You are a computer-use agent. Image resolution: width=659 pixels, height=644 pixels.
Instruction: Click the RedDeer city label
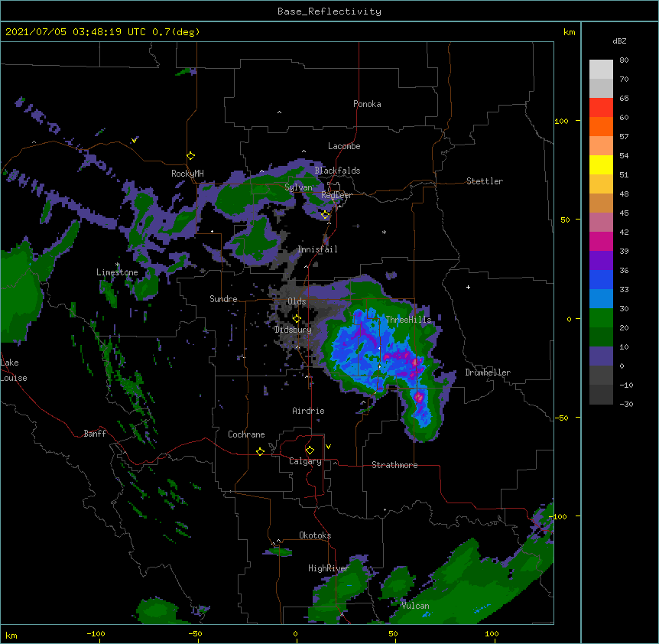coord(336,195)
